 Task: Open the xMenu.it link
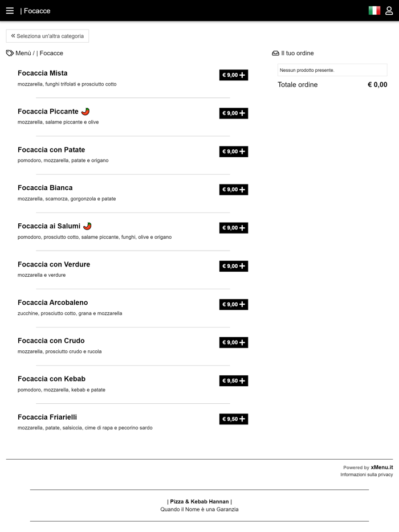click(381, 467)
